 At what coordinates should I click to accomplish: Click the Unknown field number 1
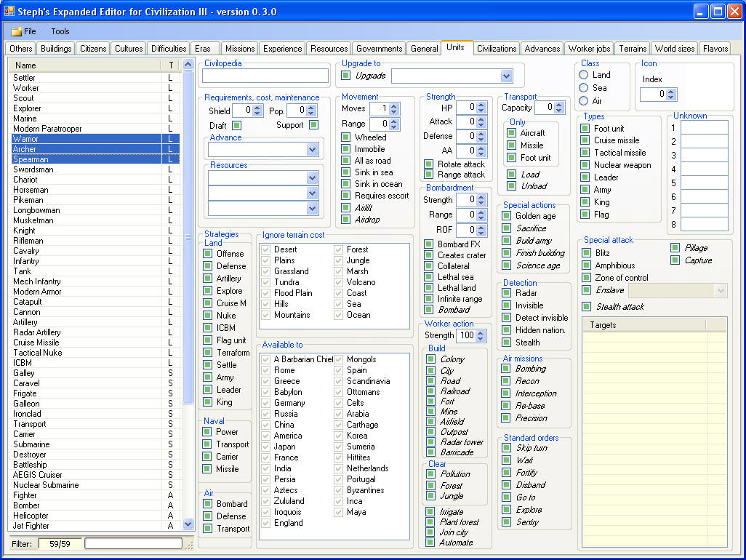tap(704, 127)
